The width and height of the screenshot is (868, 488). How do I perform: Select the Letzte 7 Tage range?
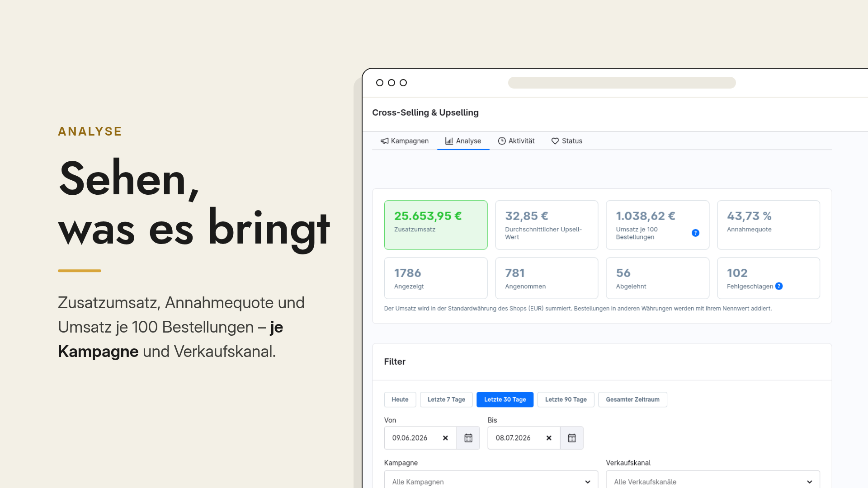446,399
